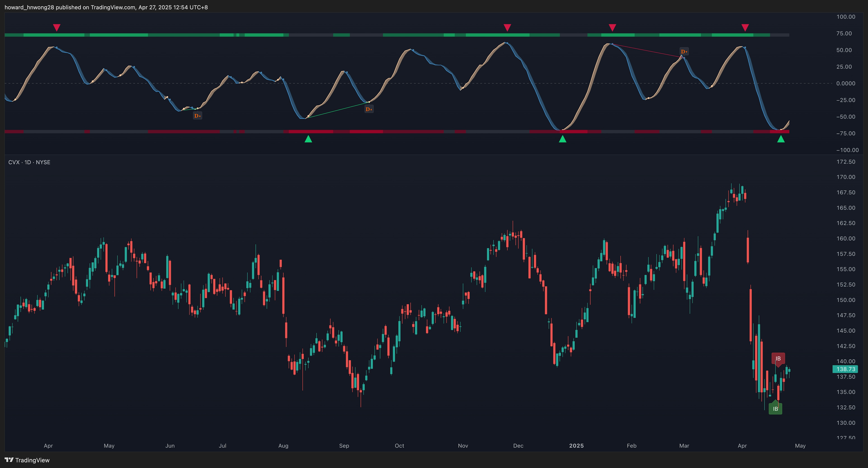Click the publisher text howard_hnwong28 at top
The image size is (868, 468).
(29, 7)
